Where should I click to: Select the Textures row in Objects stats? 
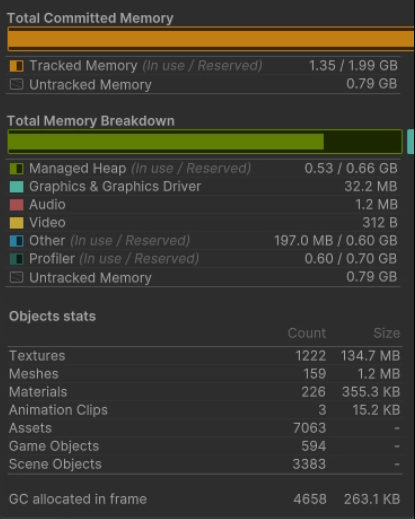204,356
